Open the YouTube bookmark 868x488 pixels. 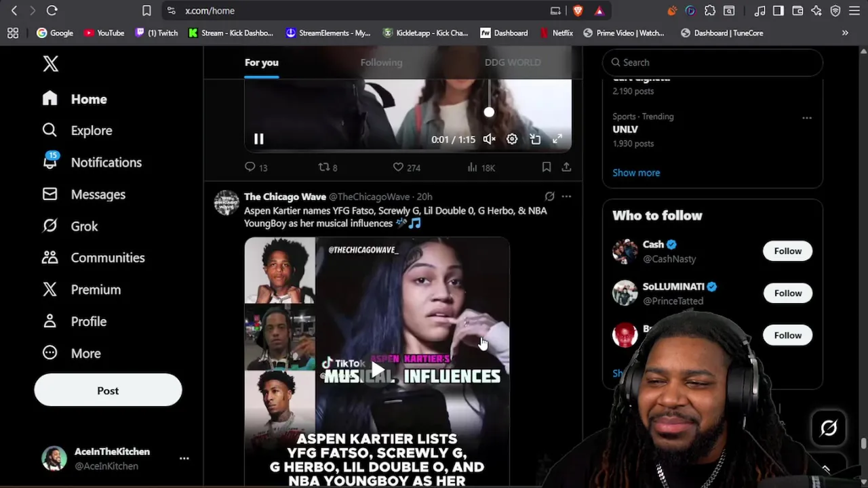[x=104, y=33]
